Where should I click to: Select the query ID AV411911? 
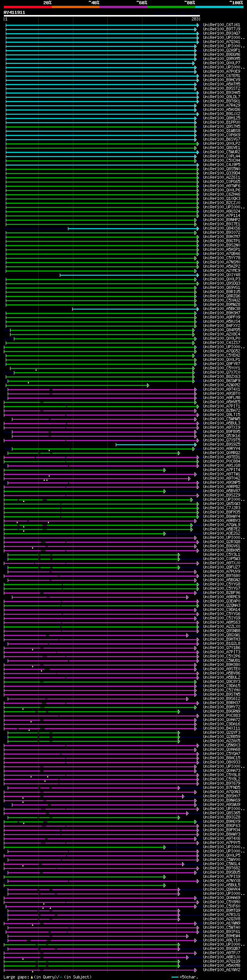[x=14, y=12]
